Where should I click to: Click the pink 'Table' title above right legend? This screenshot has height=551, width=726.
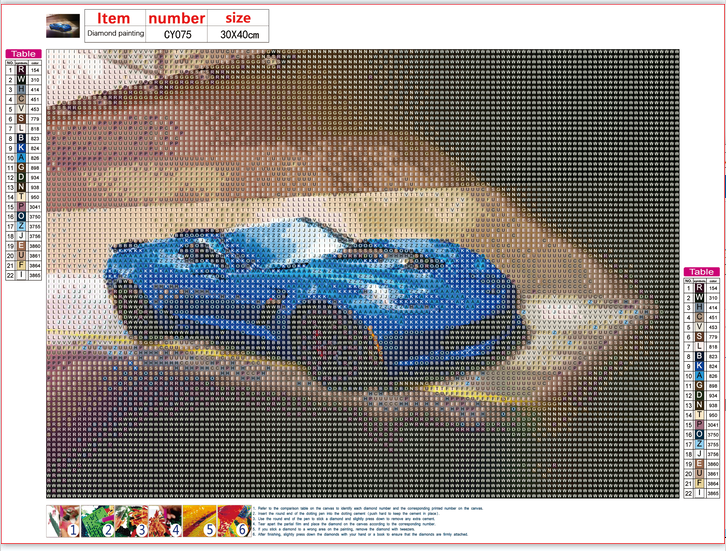point(700,272)
